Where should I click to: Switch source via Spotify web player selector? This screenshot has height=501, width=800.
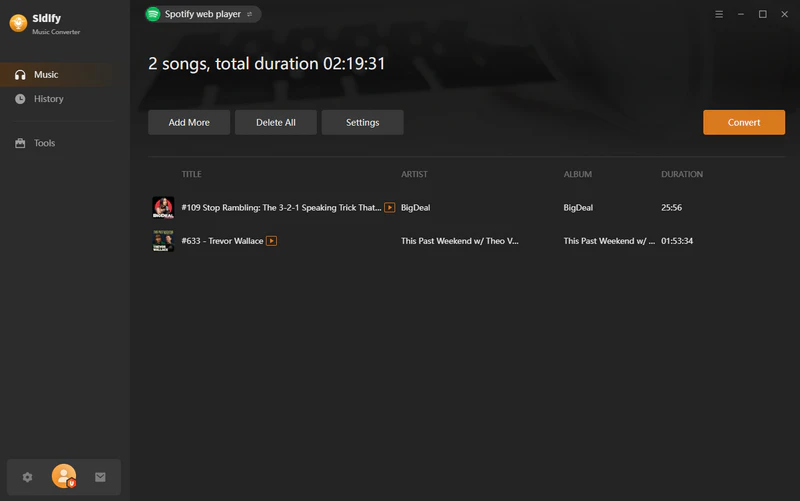[x=203, y=14]
